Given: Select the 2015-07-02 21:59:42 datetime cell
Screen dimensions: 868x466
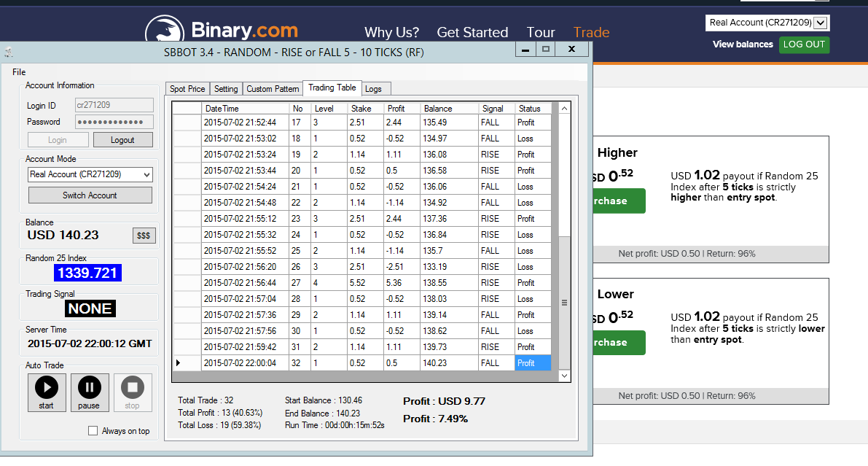Looking at the screenshot, I should pos(245,347).
